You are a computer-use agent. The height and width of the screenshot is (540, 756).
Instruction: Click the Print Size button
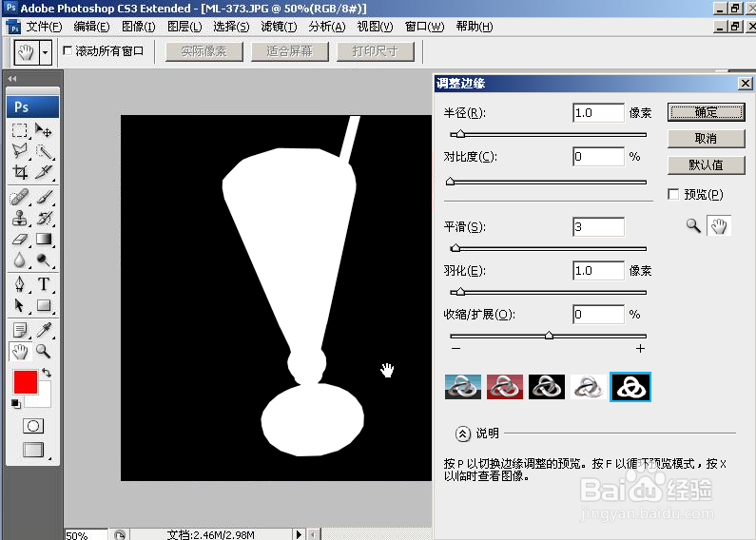coord(376,51)
